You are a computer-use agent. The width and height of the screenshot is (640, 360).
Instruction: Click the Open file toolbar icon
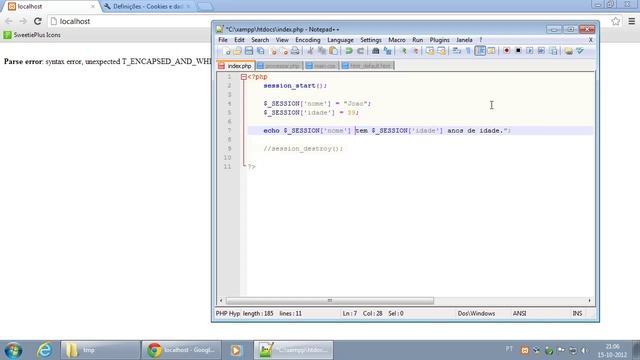[x=237, y=51]
